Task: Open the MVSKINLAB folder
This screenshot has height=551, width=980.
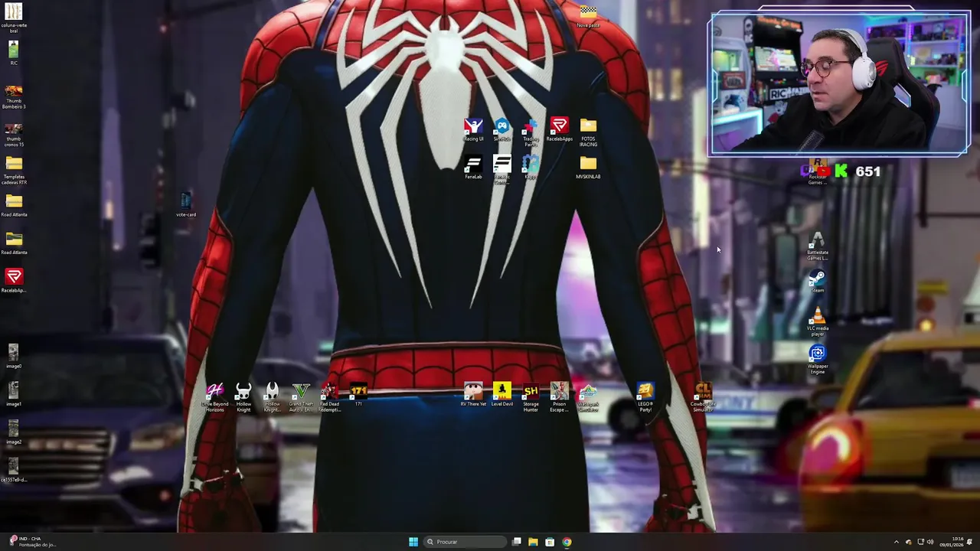Action: 588,168
